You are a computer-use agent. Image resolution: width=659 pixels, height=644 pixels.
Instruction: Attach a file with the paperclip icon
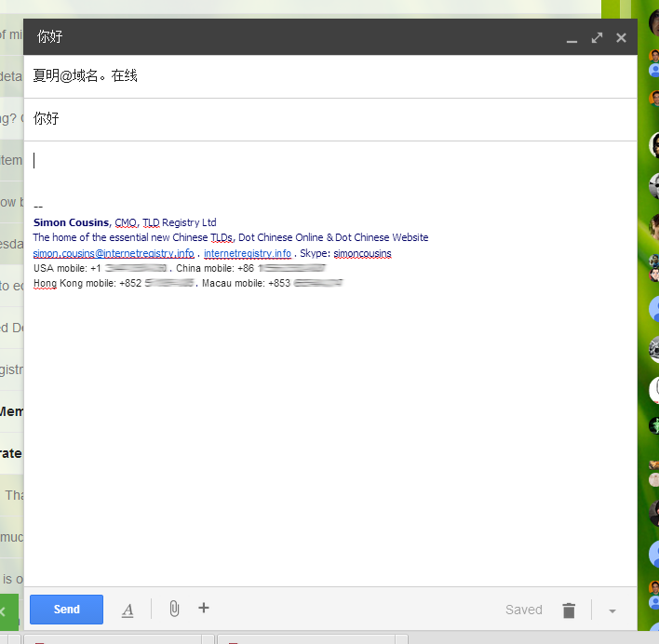coord(174,609)
